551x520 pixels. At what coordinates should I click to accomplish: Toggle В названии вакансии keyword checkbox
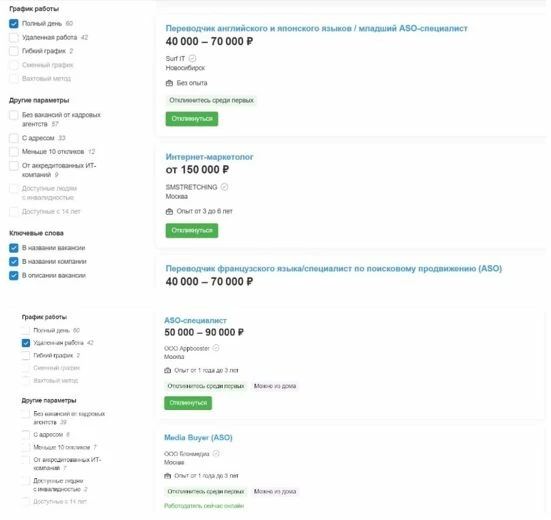[x=14, y=248]
